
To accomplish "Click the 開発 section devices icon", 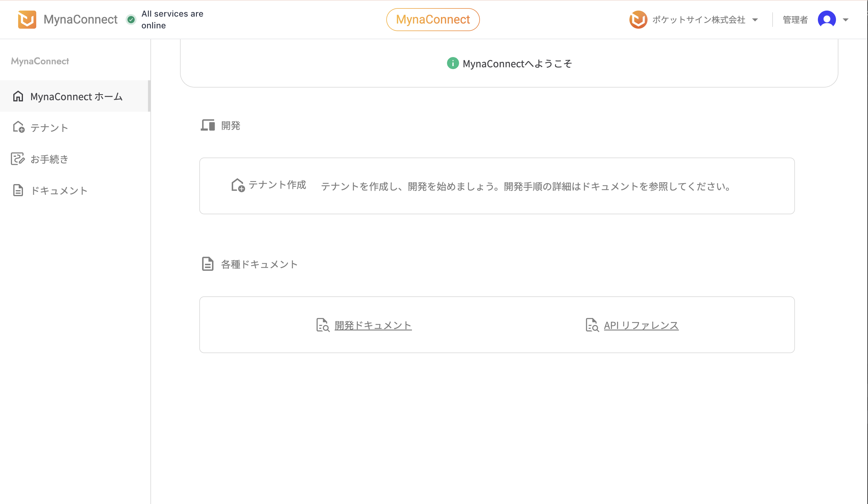I will 208,125.
